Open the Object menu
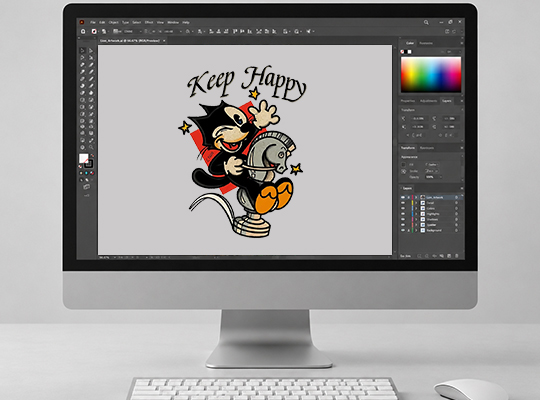540x400 pixels. click(114, 22)
